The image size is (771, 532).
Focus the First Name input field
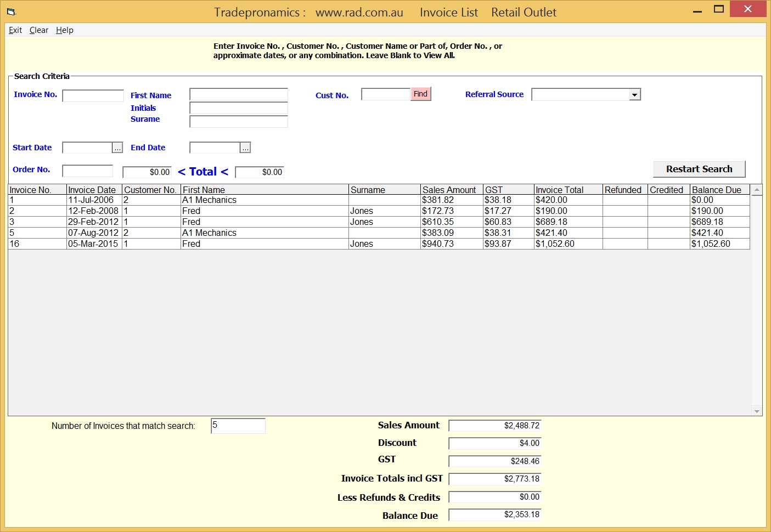click(x=239, y=94)
